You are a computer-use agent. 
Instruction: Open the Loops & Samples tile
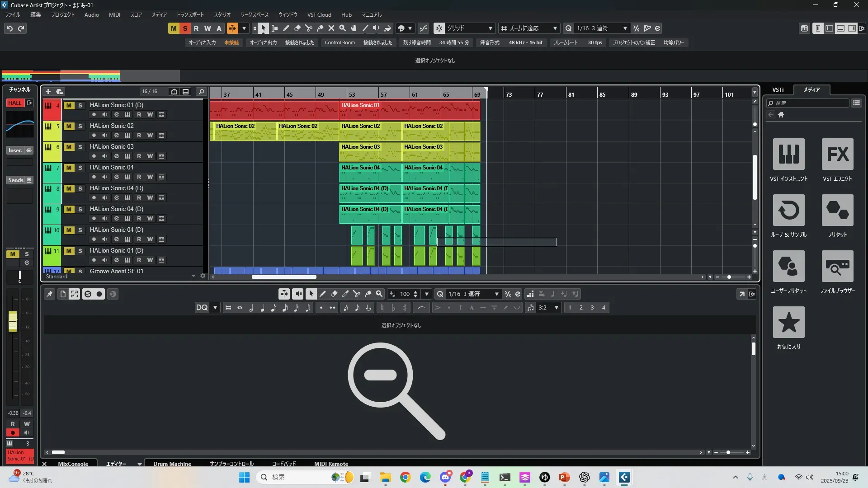tap(788, 211)
